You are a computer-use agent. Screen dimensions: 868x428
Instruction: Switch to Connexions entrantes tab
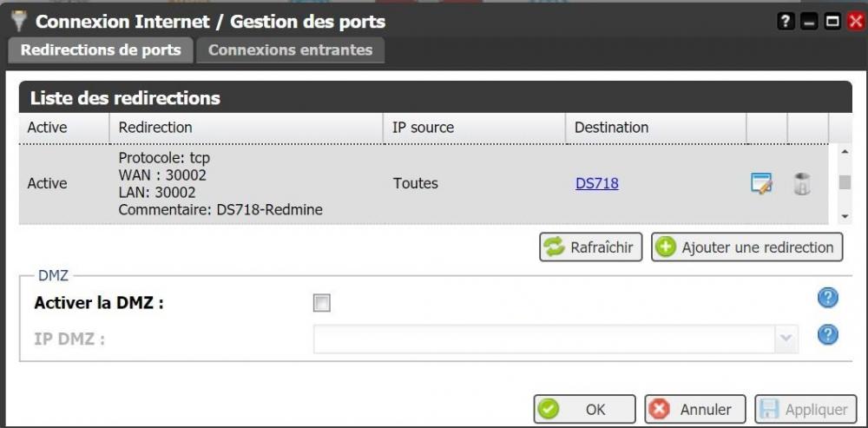tap(290, 50)
